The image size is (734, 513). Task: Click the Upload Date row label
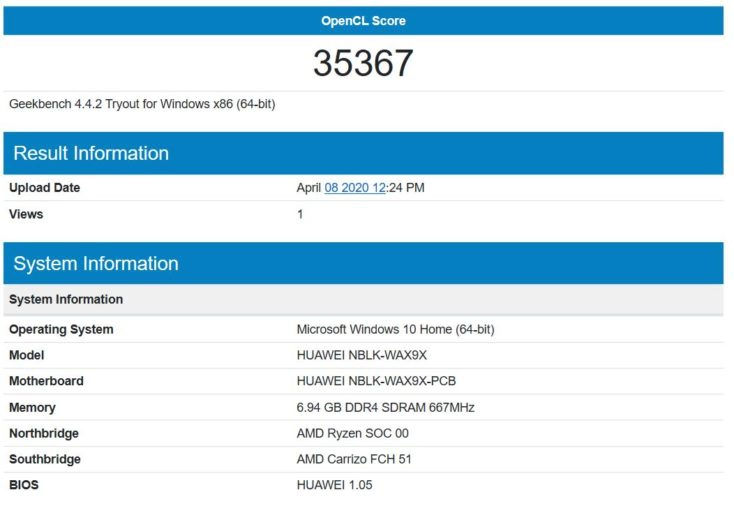[44, 187]
